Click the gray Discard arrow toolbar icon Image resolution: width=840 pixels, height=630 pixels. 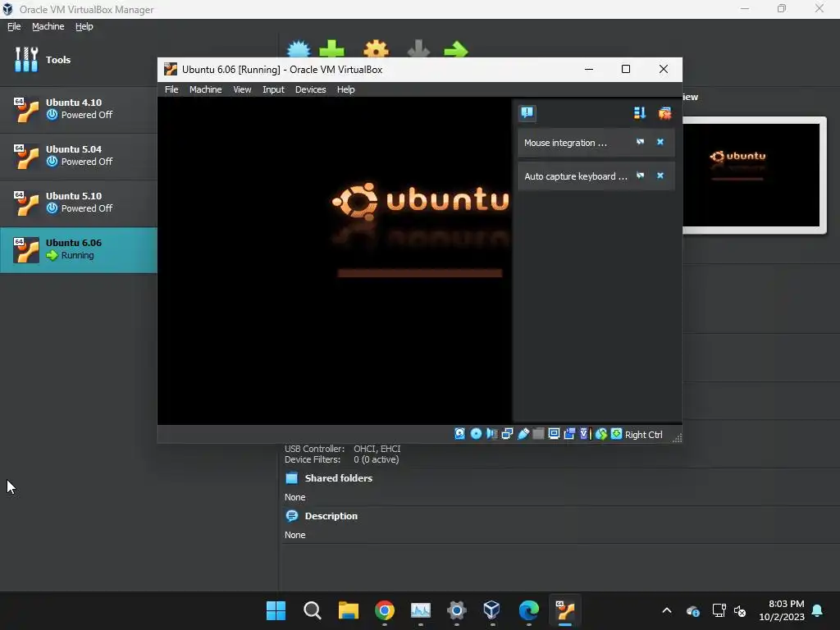(x=418, y=48)
